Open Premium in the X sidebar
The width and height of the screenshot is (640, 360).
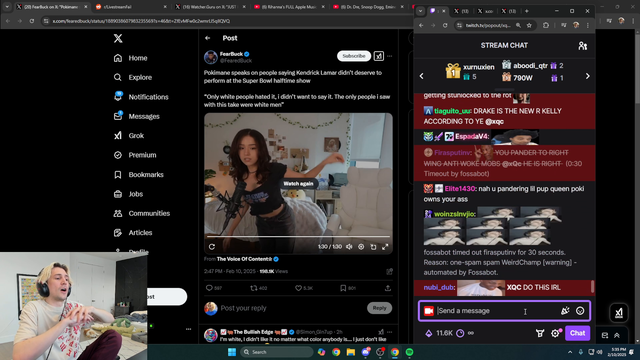tap(135, 155)
